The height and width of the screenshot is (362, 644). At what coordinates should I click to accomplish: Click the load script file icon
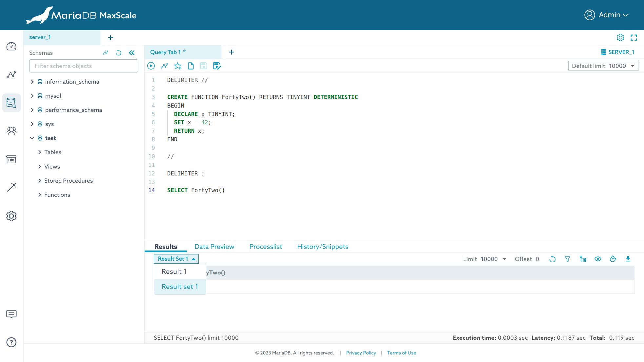[191, 66]
